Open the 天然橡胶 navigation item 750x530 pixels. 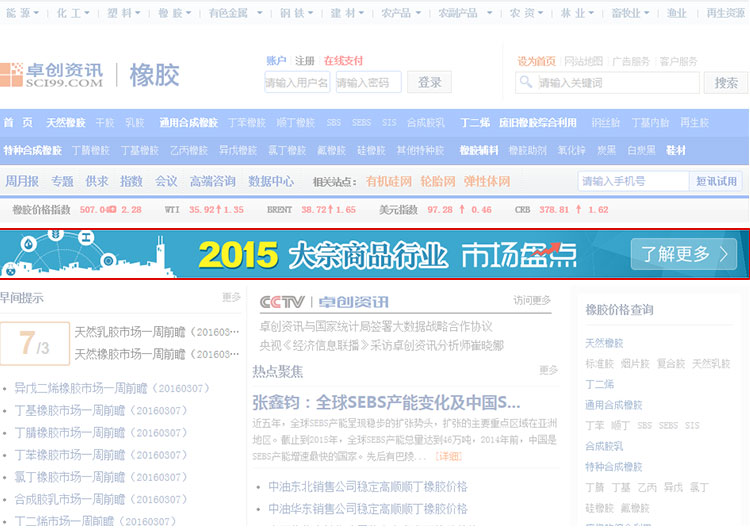(x=65, y=123)
